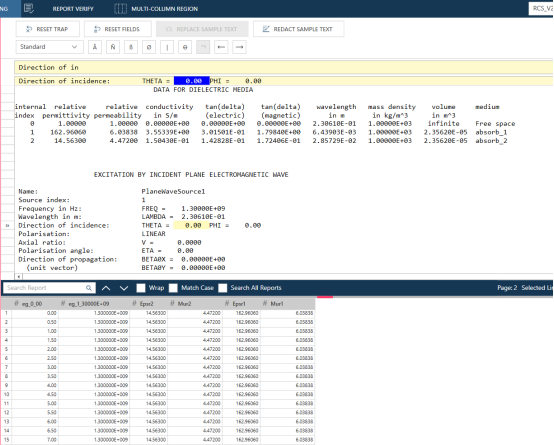The image size is (554, 445).
Task: Click the Epsr2 column header
Action: [148, 304]
